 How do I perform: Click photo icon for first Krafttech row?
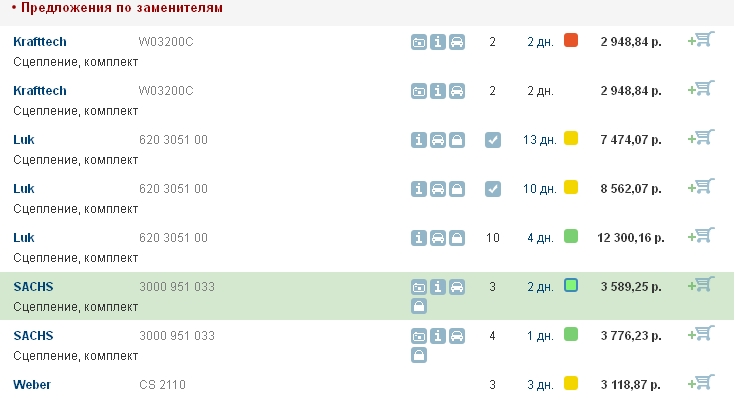420,42
